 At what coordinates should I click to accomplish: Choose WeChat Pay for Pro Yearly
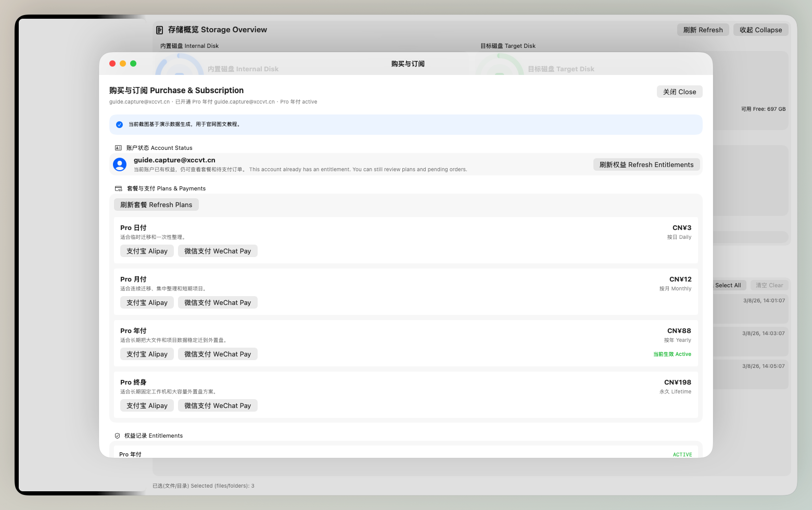pos(218,354)
